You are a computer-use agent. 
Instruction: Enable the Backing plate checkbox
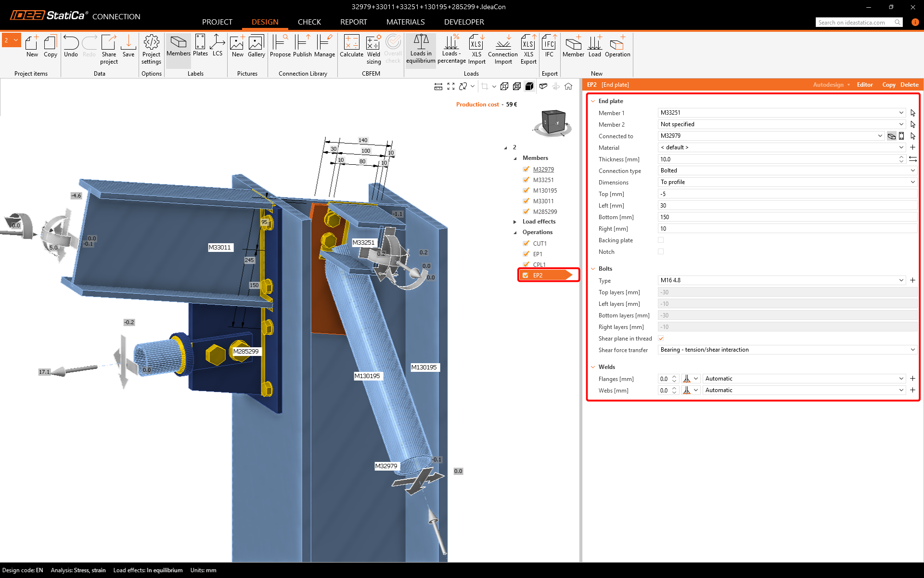tap(661, 240)
